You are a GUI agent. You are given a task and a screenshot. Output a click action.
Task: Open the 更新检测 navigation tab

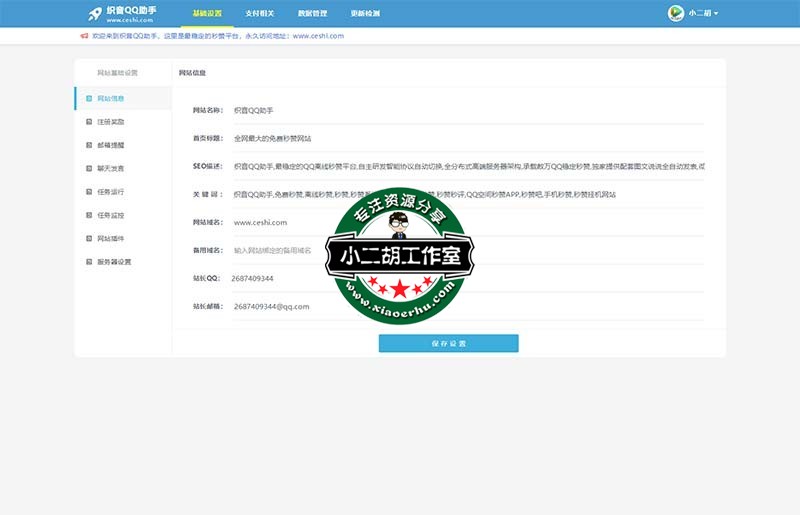pos(365,13)
